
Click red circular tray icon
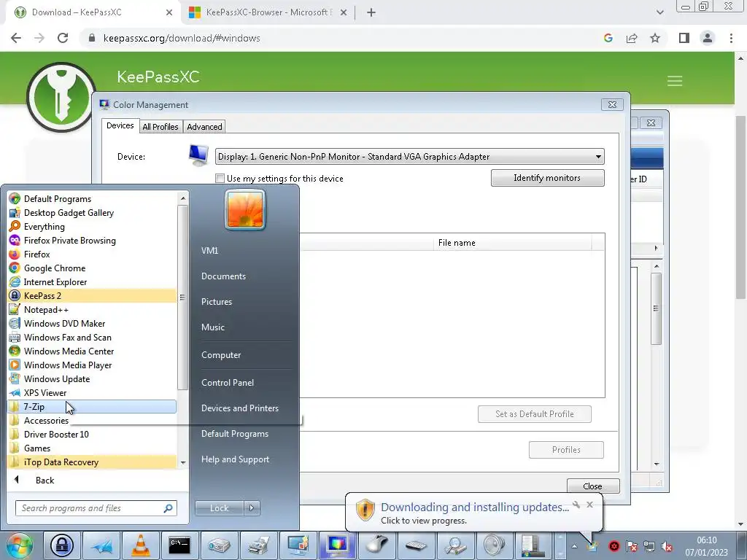[x=614, y=546]
